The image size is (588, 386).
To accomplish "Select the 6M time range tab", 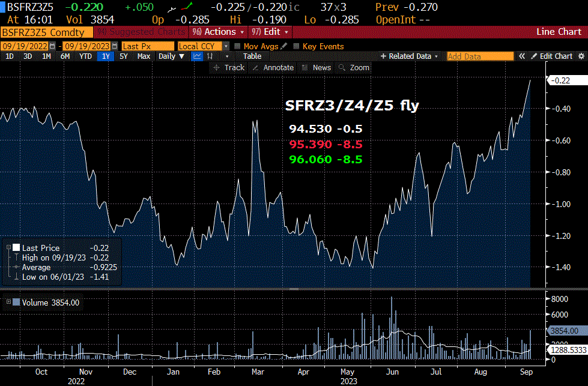I will tap(65, 56).
